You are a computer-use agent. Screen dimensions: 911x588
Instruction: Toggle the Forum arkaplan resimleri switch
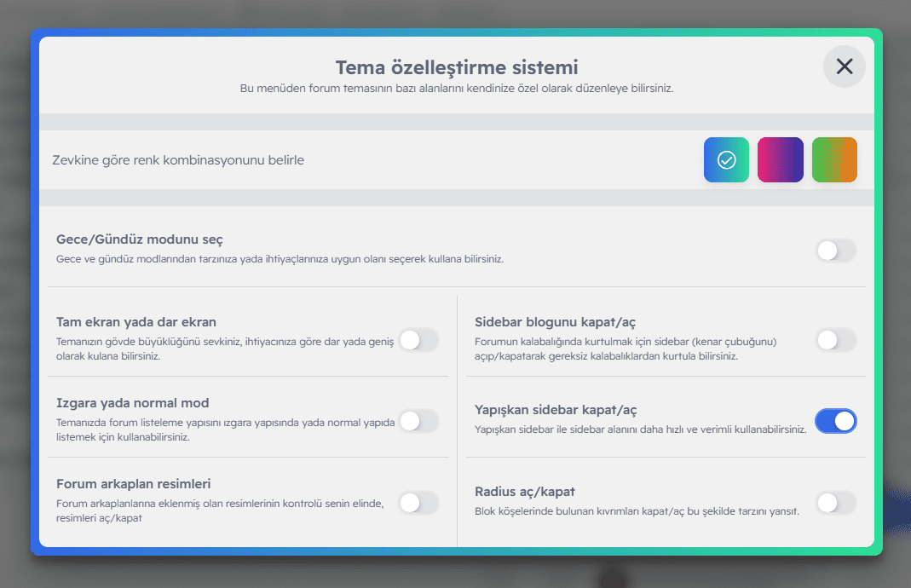point(418,503)
